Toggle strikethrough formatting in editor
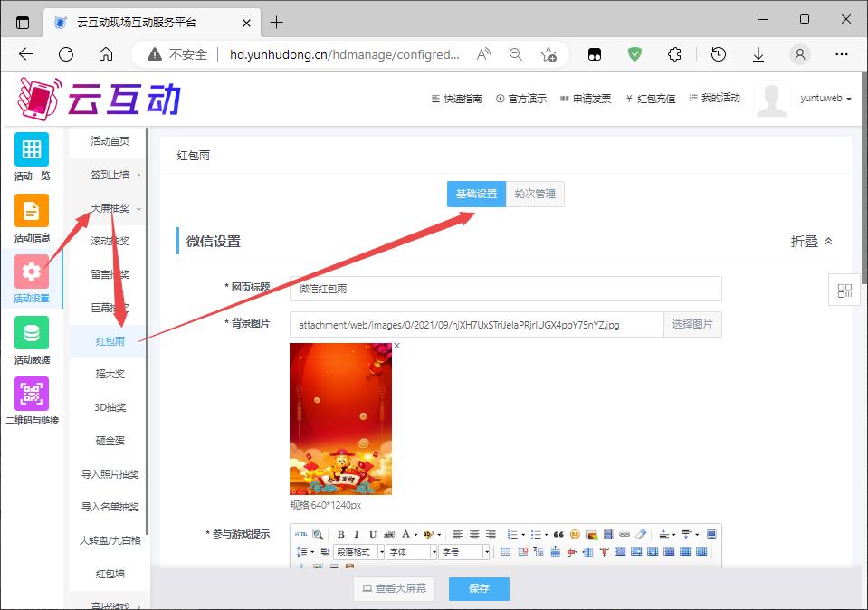 pos(389,535)
